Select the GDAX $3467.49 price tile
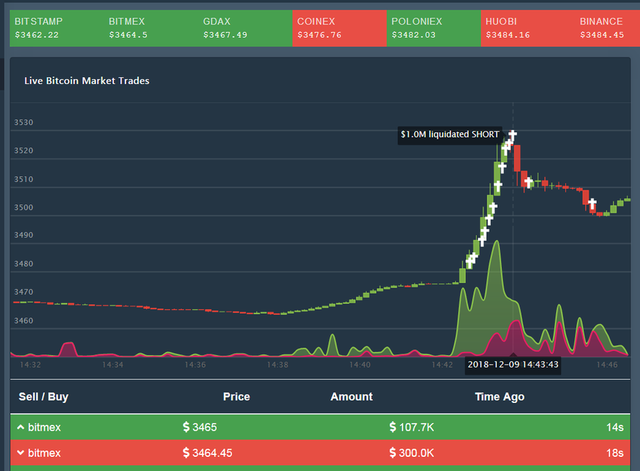 point(245,28)
